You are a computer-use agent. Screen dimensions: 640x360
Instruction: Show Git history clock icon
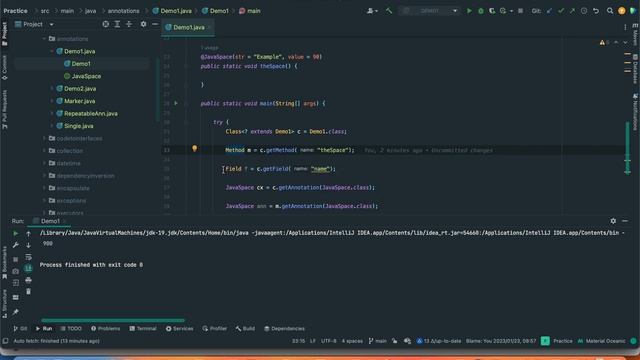tap(584, 11)
